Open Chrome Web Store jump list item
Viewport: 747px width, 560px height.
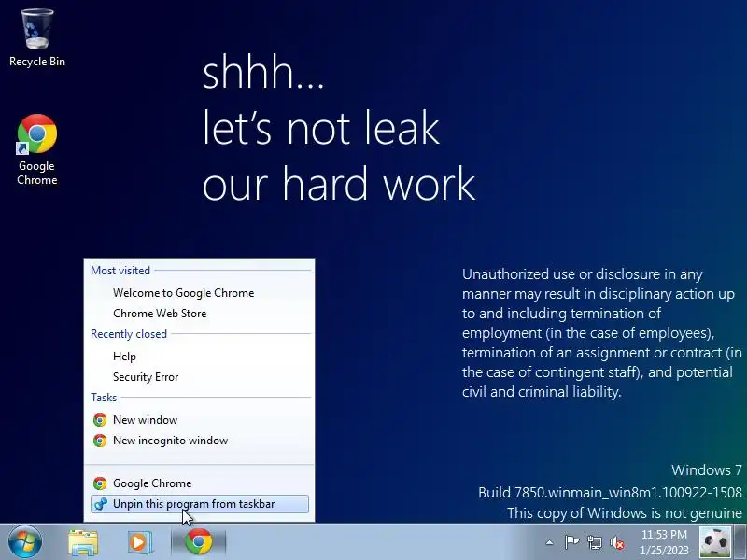199,314
